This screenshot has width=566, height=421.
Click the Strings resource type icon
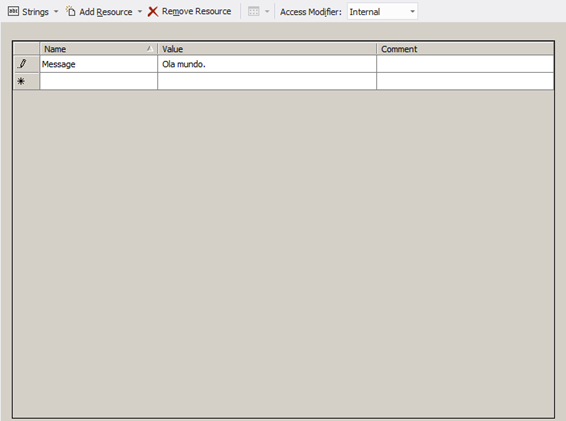(13, 11)
